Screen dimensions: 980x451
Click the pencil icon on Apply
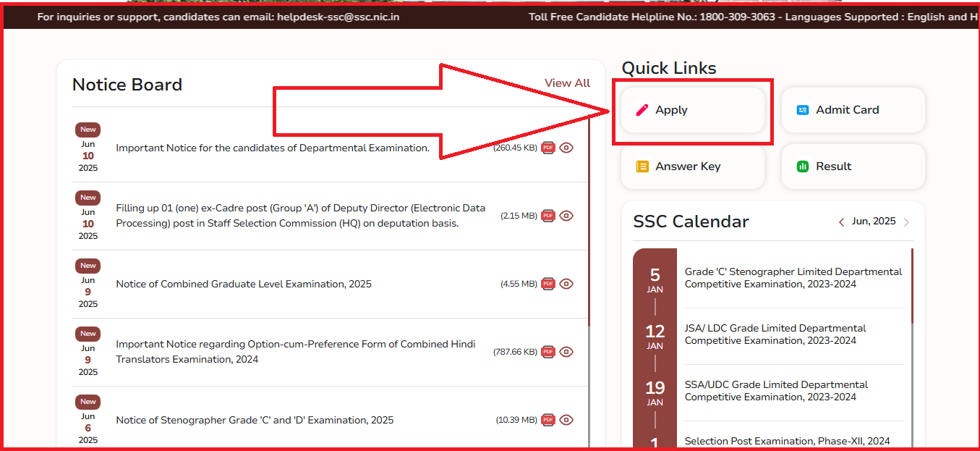tap(642, 110)
